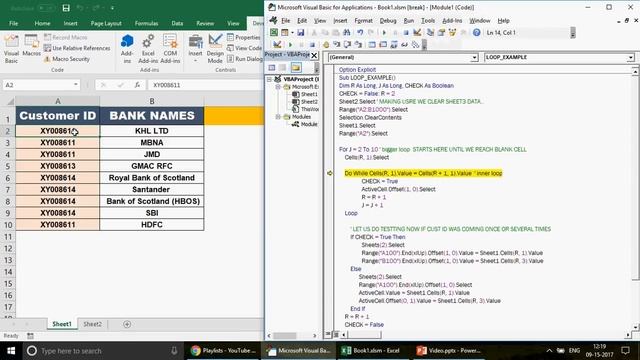Click the Undo icon in VBA toolbar

click(360, 33)
